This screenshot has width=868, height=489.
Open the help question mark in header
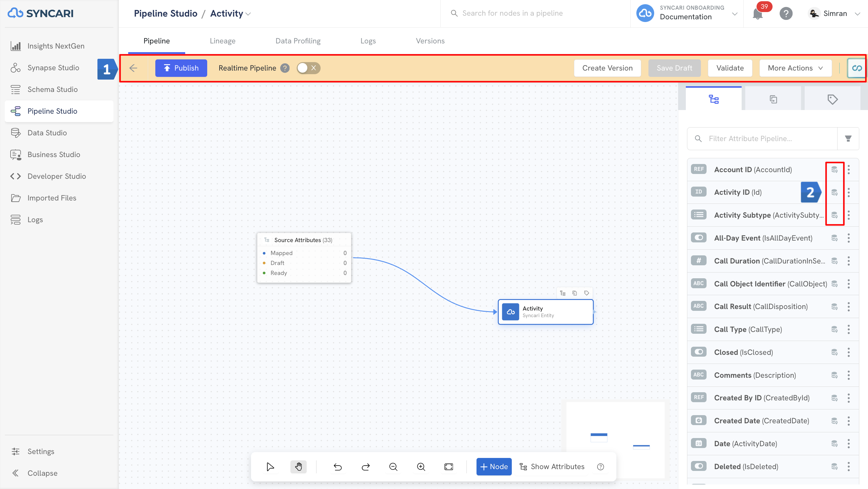pyautogui.click(x=786, y=14)
